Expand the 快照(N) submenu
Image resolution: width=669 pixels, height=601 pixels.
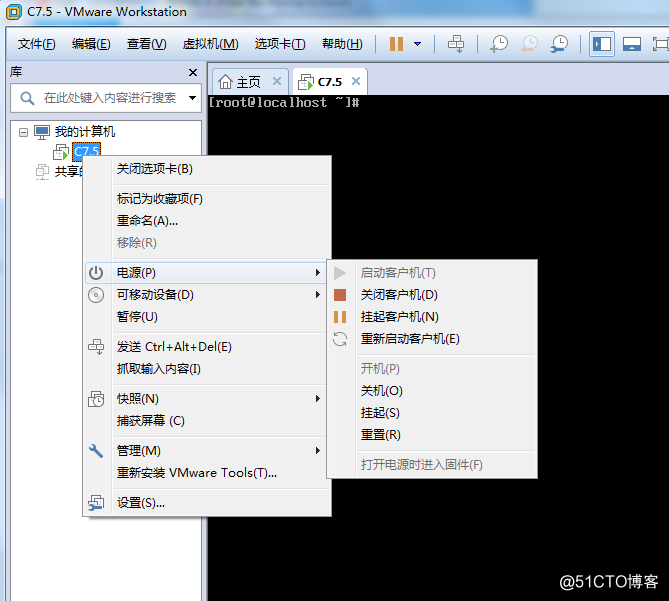208,399
